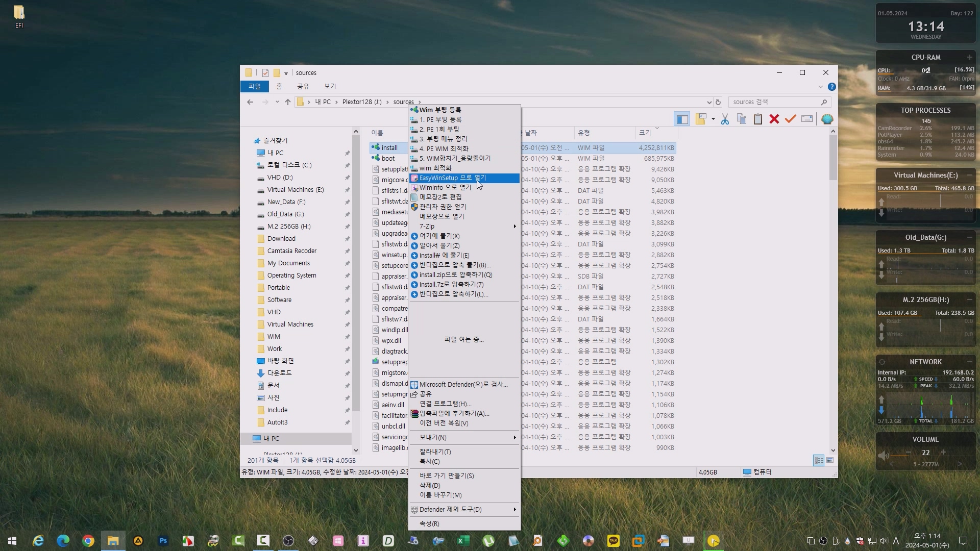
Task: Click the Chrome icon in taskbar
Action: [88, 541]
